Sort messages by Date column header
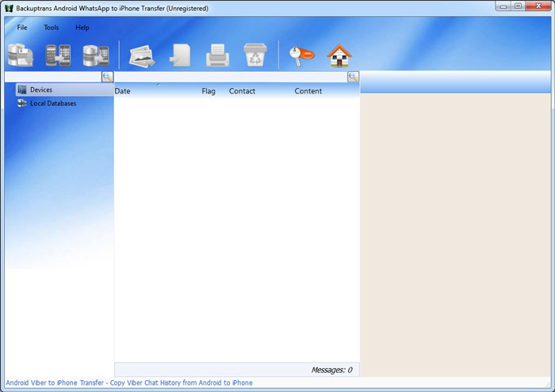Image resolution: width=555 pixels, height=392 pixels. point(123,91)
